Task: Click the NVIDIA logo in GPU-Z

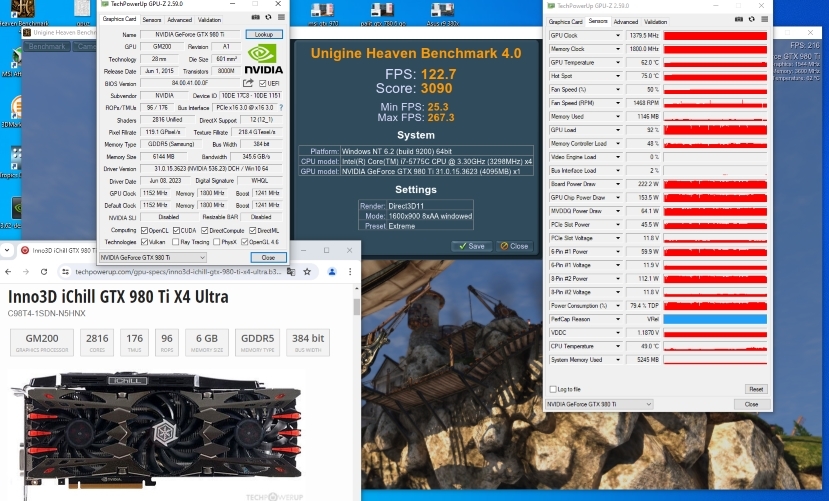Action: point(263,59)
